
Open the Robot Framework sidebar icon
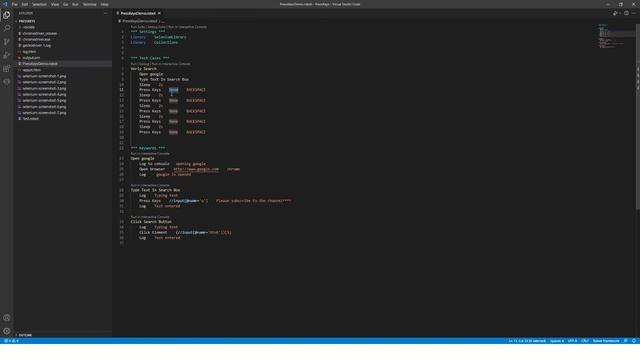click(x=7, y=82)
